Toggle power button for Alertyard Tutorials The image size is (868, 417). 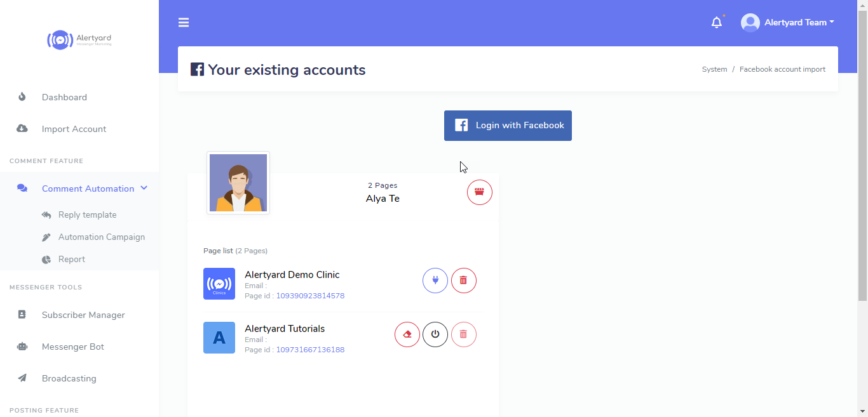(x=435, y=334)
